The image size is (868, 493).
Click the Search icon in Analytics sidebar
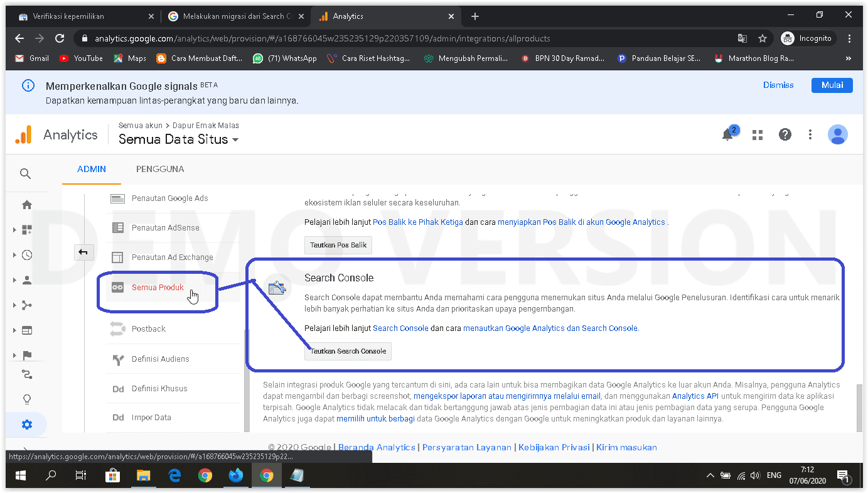tap(25, 173)
